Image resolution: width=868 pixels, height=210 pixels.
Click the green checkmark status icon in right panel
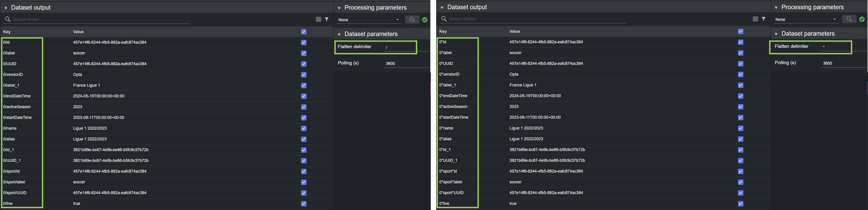pos(862,20)
